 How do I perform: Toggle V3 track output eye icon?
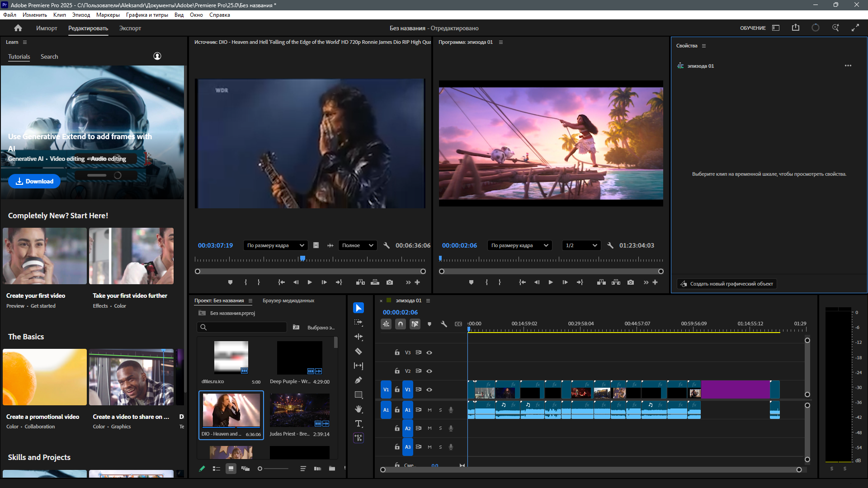click(429, 352)
